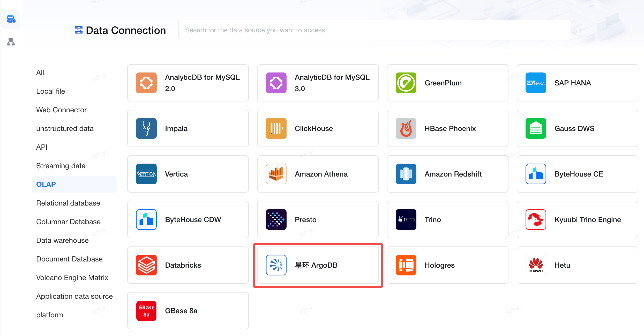Viewport: 644px width, 336px height.
Task: Select the Kyuubi Trino Engine card
Action: 577,220
